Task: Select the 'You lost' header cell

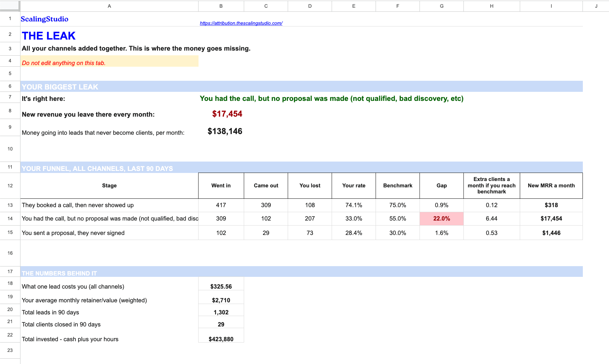Action: click(x=310, y=186)
